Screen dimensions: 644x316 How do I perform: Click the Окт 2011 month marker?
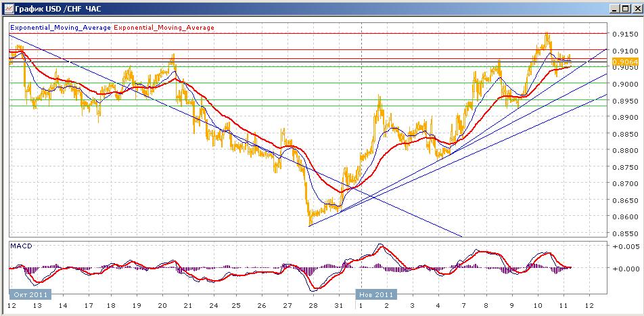(30, 294)
